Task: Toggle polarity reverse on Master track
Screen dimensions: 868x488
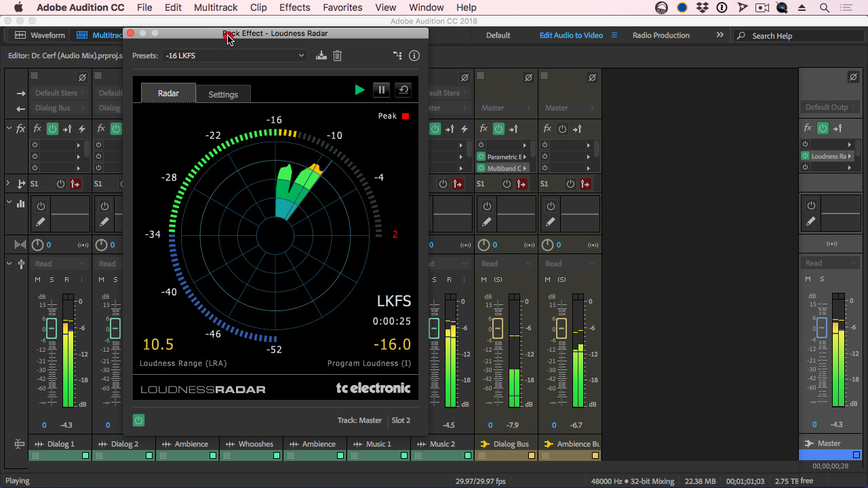Action: point(853,77)
